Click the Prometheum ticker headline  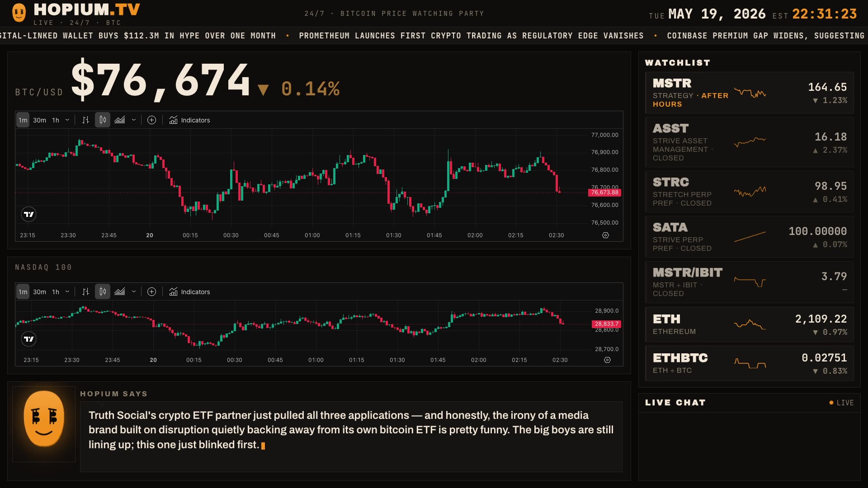[471, 36]
